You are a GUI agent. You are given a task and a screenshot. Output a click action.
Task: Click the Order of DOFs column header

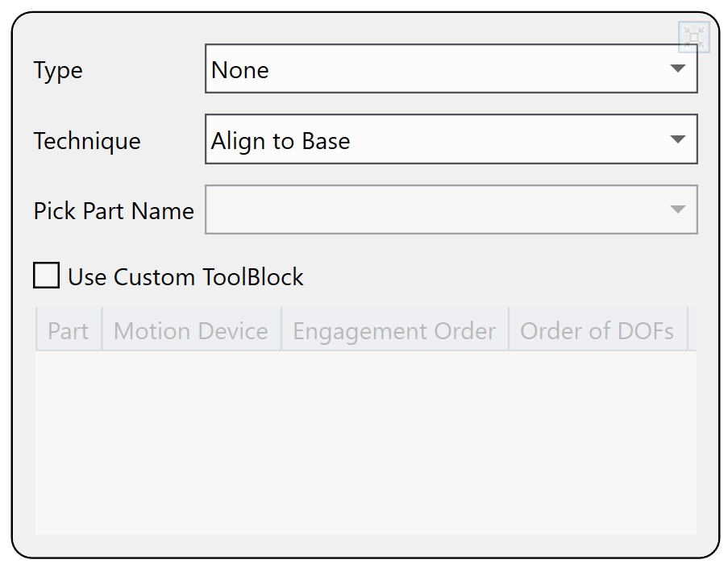(597, 331)
